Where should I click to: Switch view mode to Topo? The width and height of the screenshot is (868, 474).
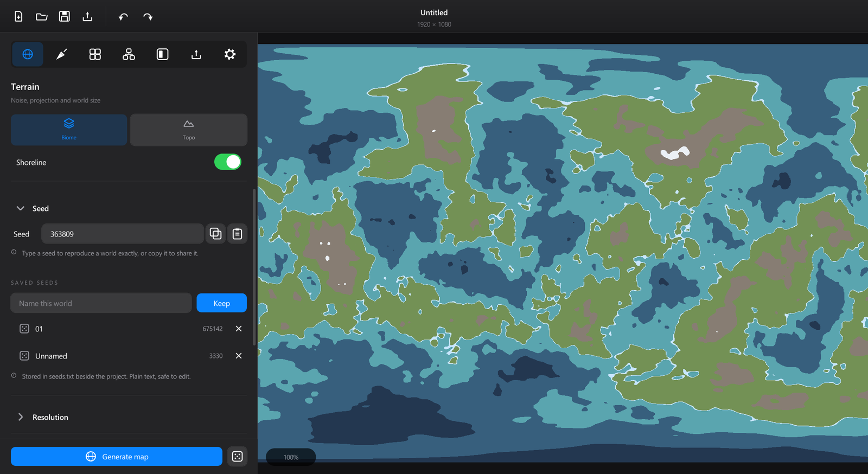[189, 130]
